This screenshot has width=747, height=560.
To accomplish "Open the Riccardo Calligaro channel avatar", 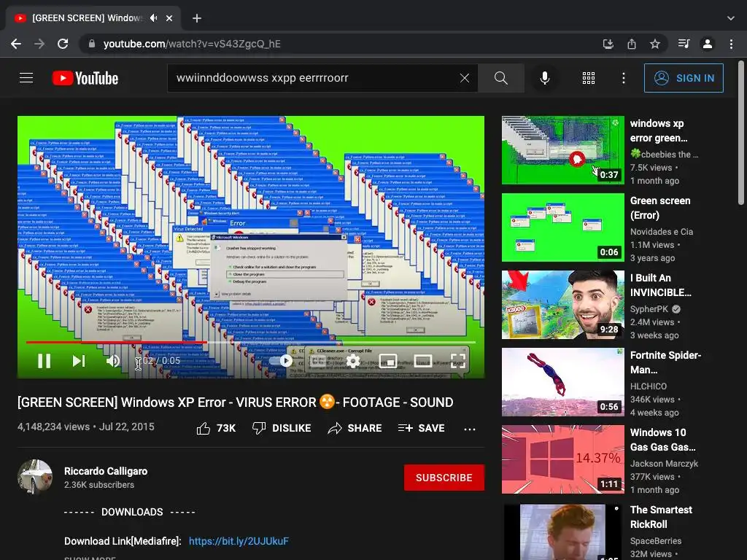I will [x=35, y=477].
